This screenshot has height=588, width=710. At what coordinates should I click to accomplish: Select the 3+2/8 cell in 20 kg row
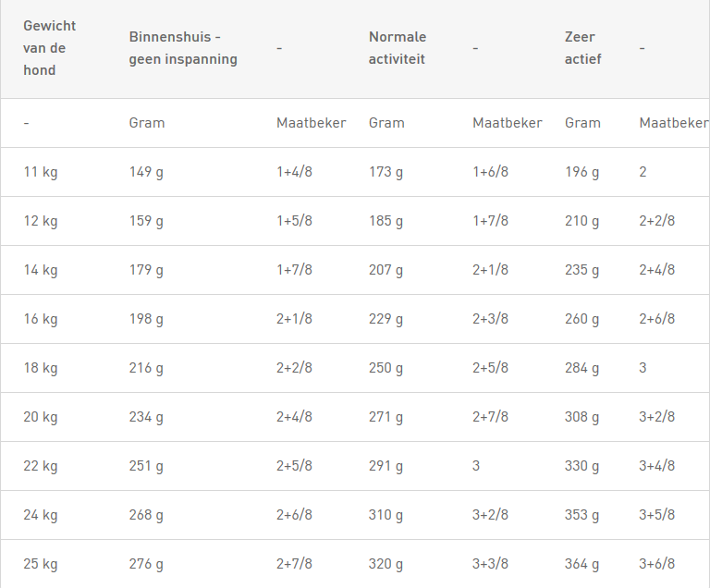coord(656,417)
